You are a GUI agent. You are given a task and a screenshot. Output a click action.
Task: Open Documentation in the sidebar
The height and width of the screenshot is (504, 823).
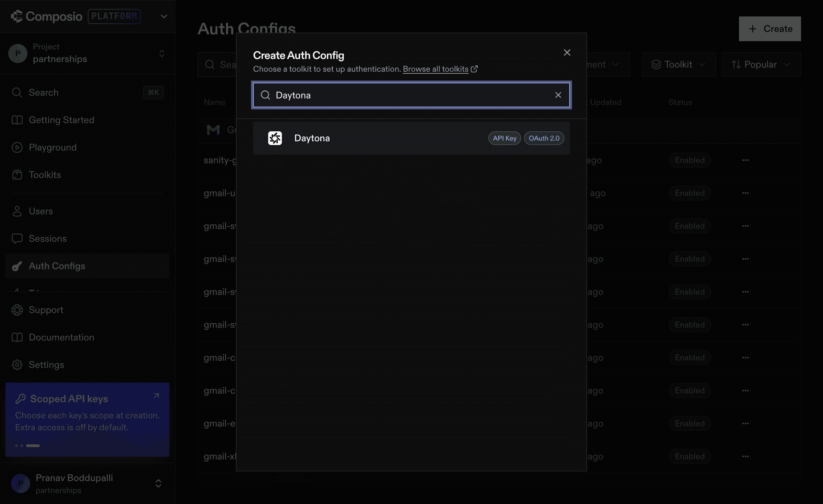tap(87, 337)
